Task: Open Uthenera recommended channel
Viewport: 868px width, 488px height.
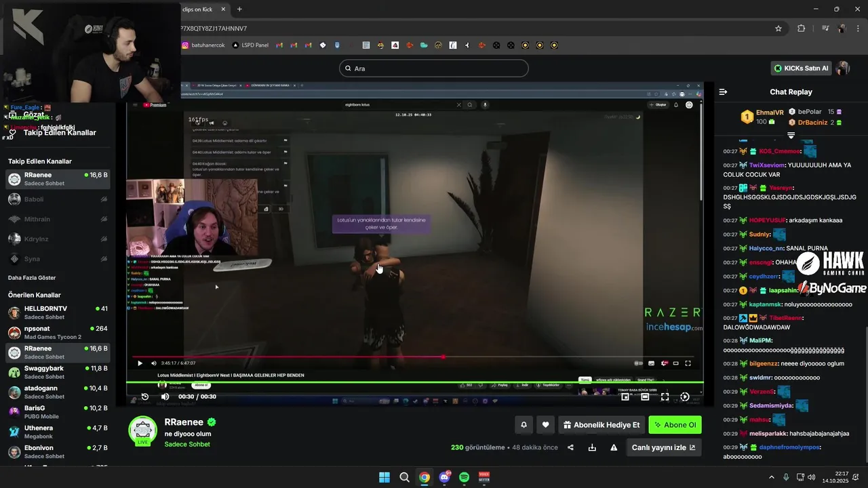Action: tap(58, 432)
